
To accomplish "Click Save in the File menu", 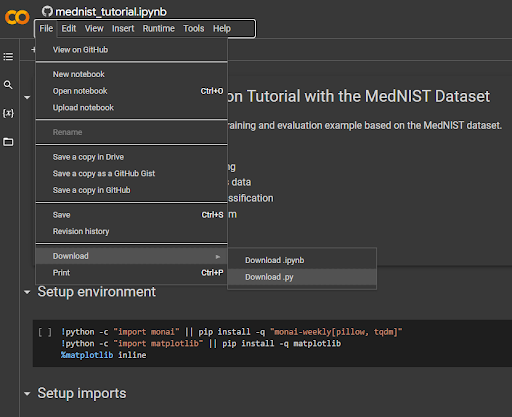I will 132,215.
